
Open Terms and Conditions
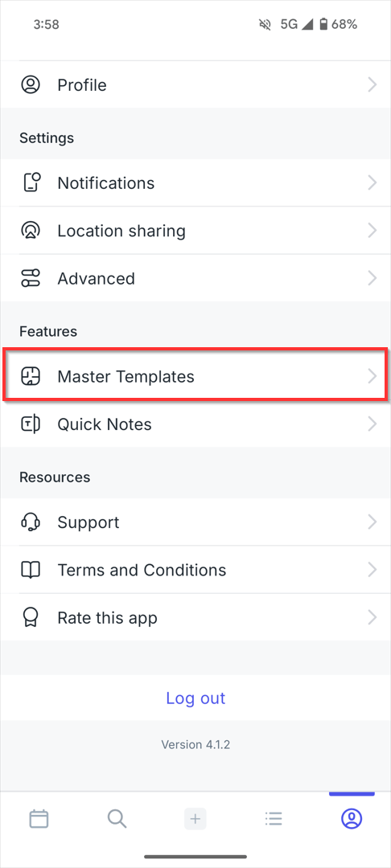point(195,570)
